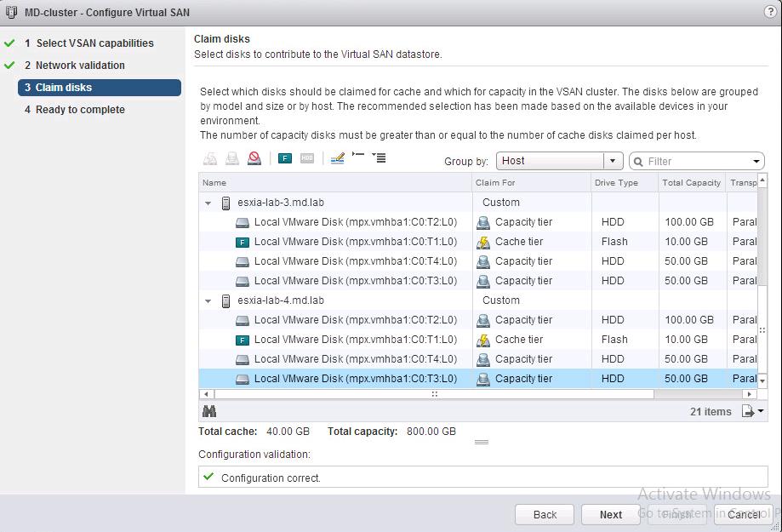
Task: Open the Filter options dropdown arrow
Action: [x=756, y=162]
